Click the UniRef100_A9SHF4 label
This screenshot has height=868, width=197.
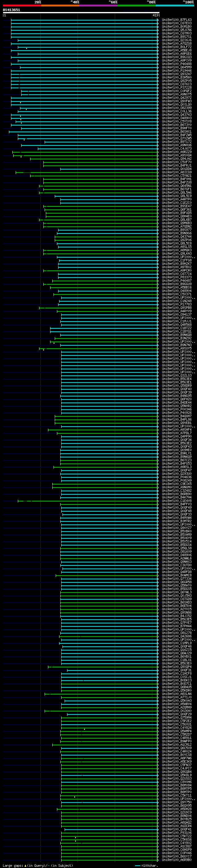click(177, 430)
